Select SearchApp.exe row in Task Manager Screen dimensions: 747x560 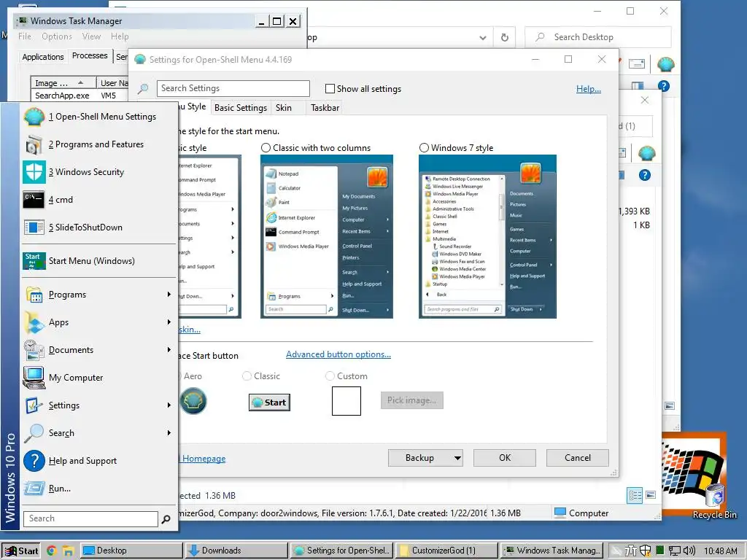pyautogui.click(x=80, y=96)
